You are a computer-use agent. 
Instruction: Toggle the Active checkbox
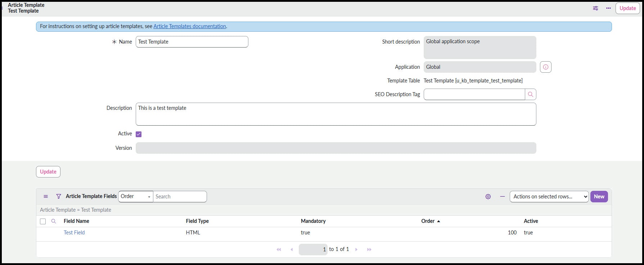(139, 134)
